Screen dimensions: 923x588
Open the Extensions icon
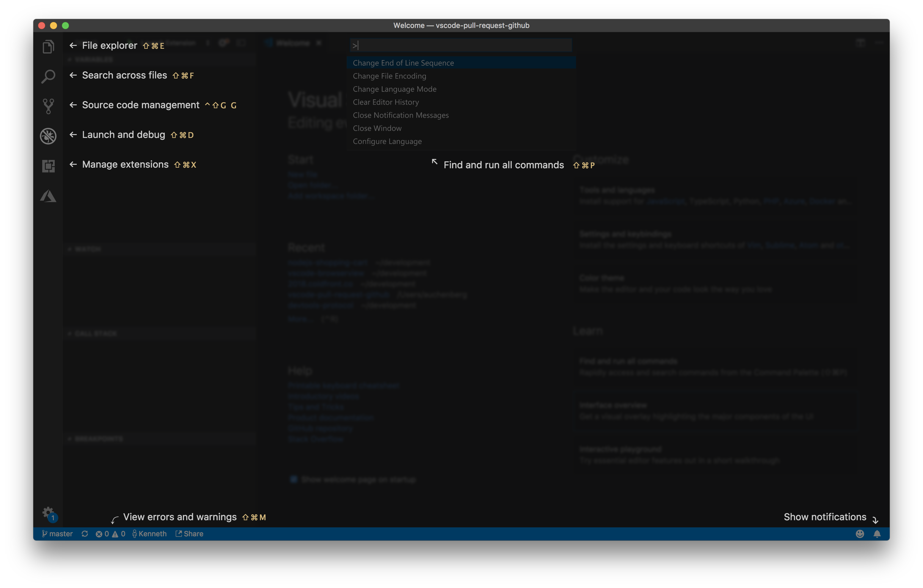pos(48,166)
